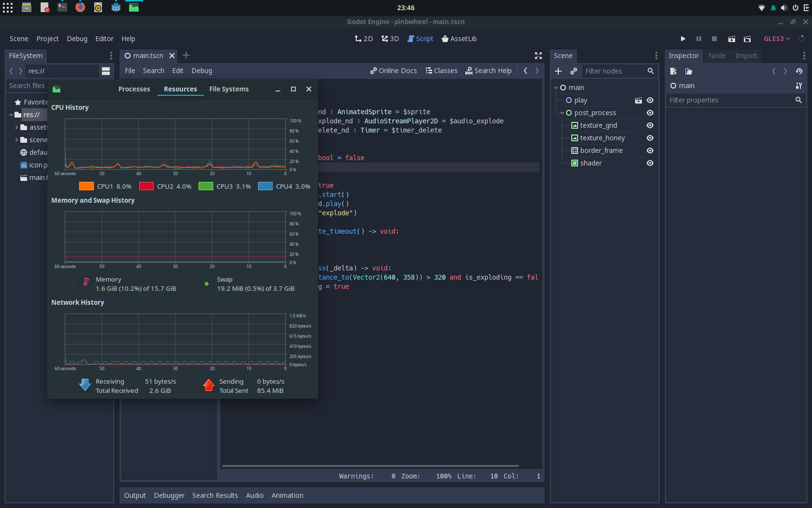Instance a child scene link icon
The width and height of the screenshot is (812, 508).
(574, 71)
